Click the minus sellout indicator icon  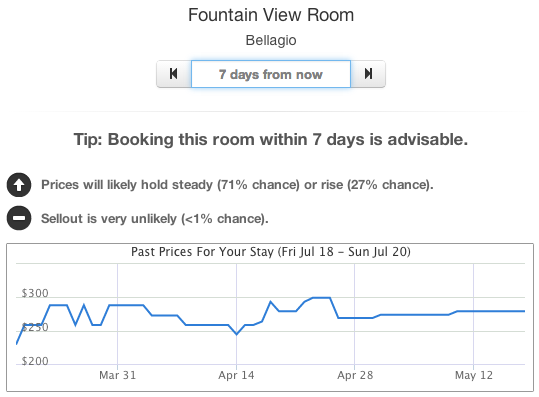(x=19, y=218)
